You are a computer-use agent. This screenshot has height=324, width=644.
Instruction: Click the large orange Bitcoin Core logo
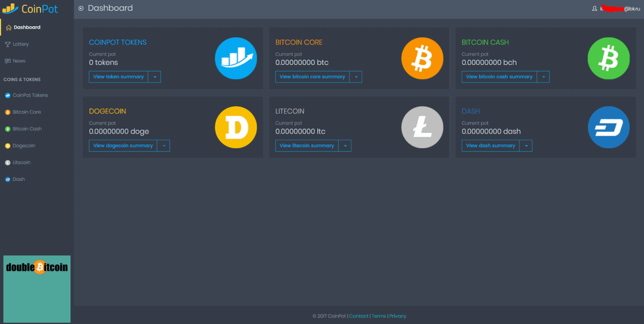pos(422,58)
